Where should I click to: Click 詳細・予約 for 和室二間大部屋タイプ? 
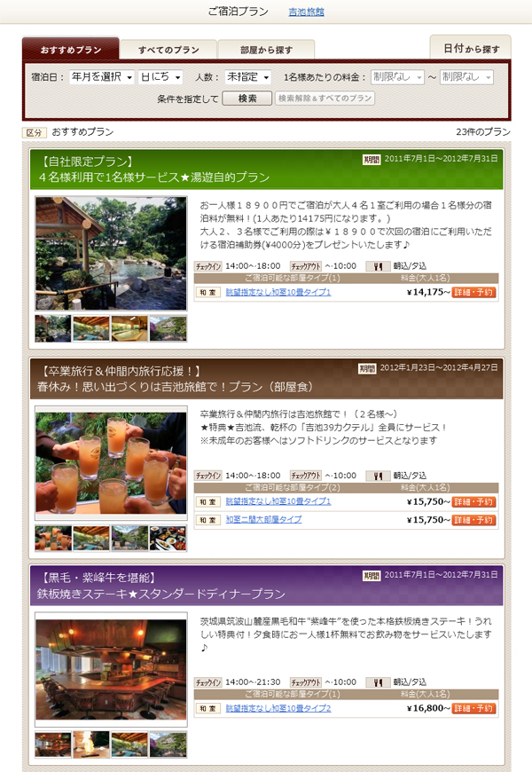[x=473, y=520]
